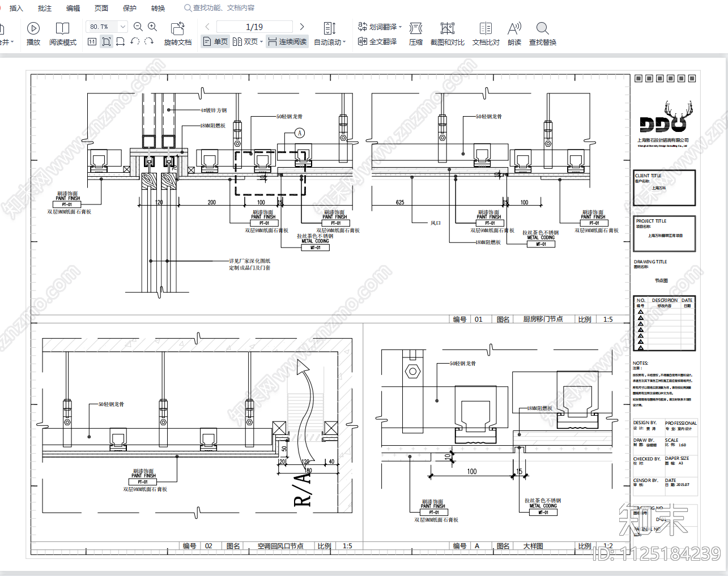Expand the 双页 dropdown arrow

pos(261,42)
